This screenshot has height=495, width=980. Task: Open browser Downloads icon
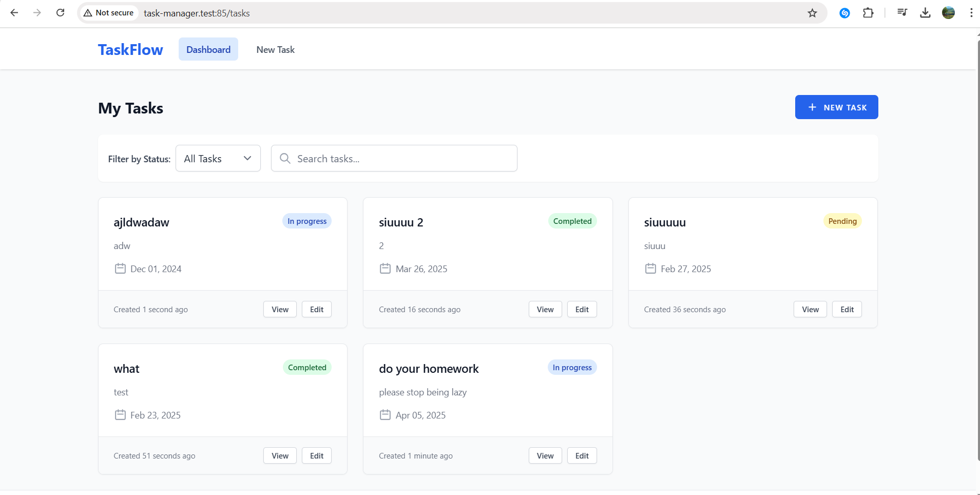pyautogui.click(x=925, y=13)
